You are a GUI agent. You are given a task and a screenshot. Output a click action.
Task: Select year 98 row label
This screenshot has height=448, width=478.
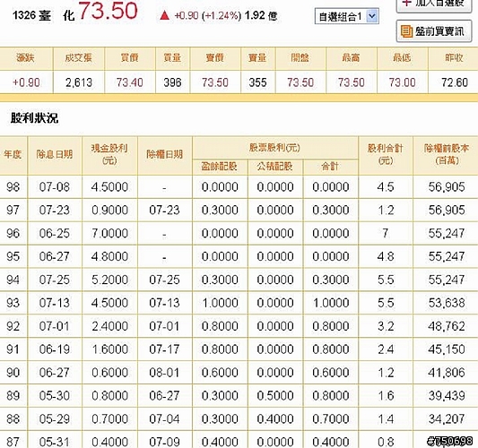click(x=13, y=187)
